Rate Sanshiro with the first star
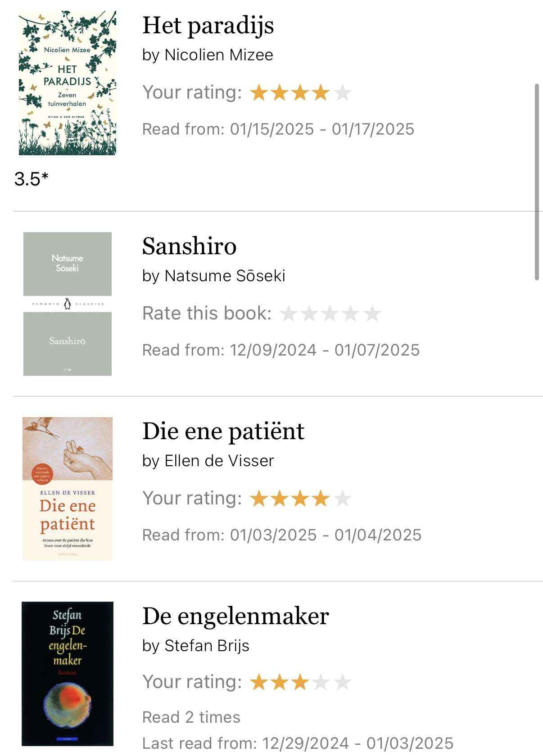This screenshot has width=543, height=756. tap(288, 314)
